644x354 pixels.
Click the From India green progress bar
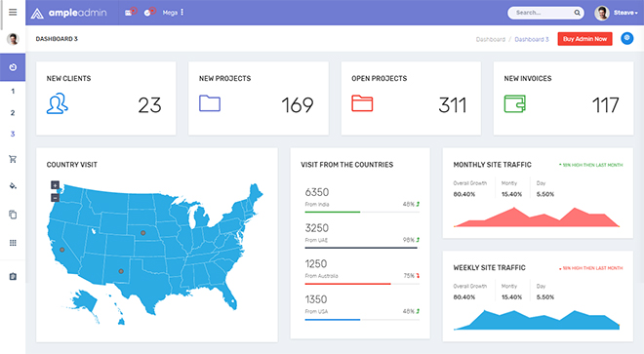(333, 212)
